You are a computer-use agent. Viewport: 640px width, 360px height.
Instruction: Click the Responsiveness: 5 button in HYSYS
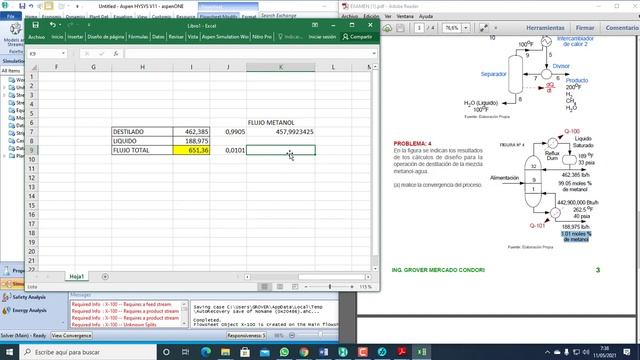247,336
